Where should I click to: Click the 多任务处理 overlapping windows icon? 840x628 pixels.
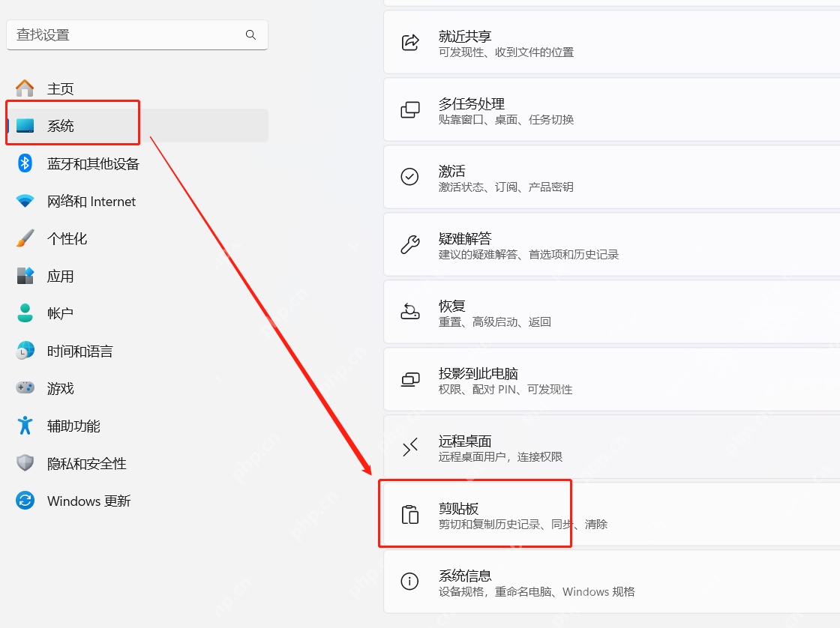pos(409,109)
